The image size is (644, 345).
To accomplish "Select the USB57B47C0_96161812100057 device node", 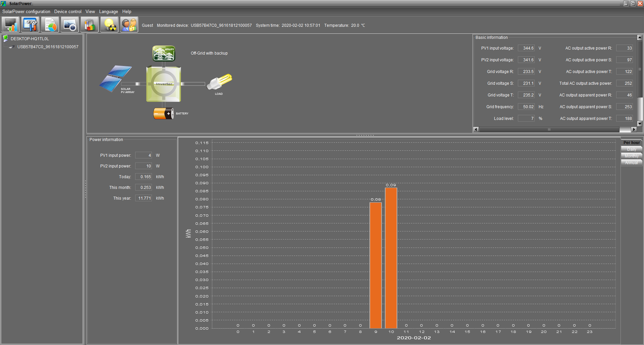I will [48, 47].
